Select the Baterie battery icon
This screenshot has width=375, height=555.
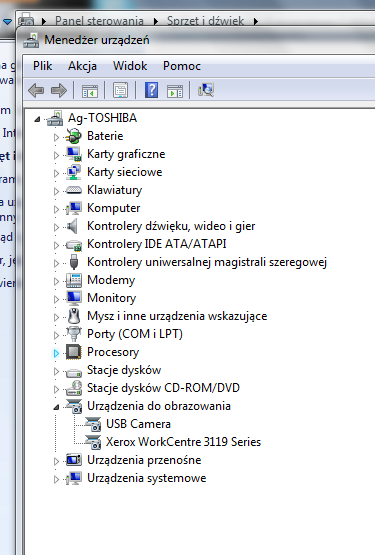(74, 136)
